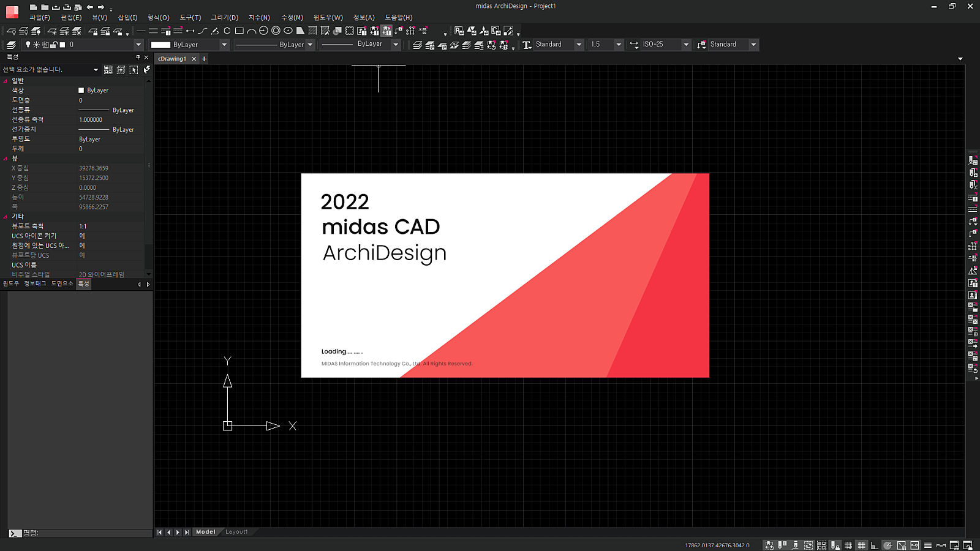
Task: Go to first layout with navigation arrow
Action: 159,532
